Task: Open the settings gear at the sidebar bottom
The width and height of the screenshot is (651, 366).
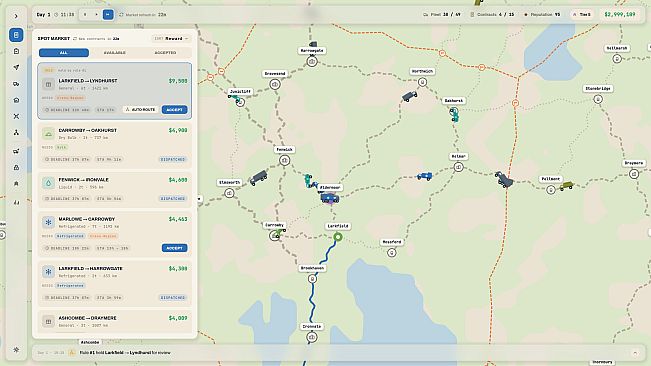Action: click(x=16, y=350)
